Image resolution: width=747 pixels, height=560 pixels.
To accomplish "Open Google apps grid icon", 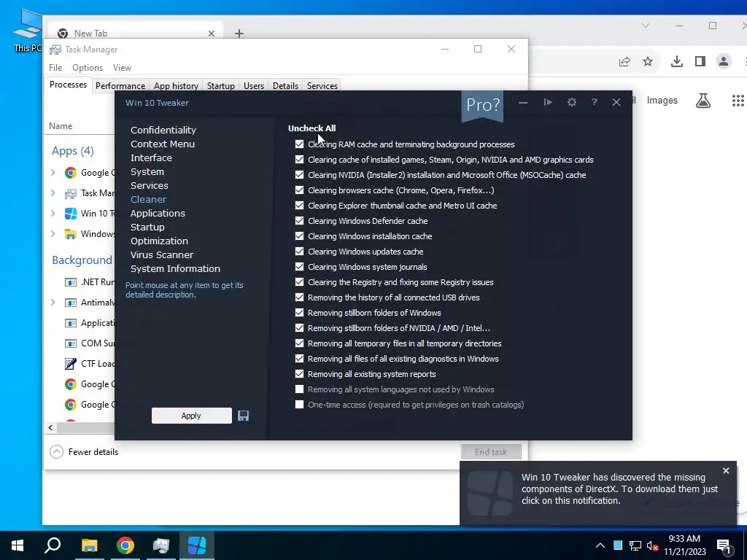I will pos(738,101).
